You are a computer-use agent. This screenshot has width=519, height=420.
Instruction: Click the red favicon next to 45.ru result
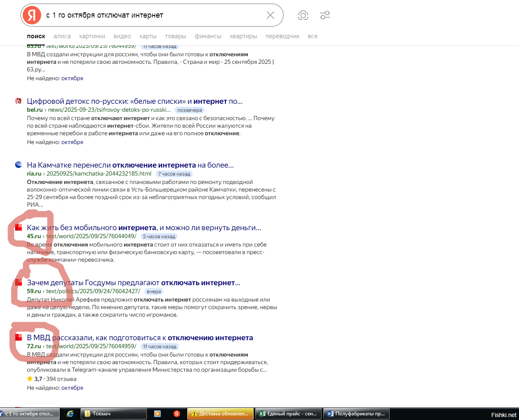(x=18, y=227)
